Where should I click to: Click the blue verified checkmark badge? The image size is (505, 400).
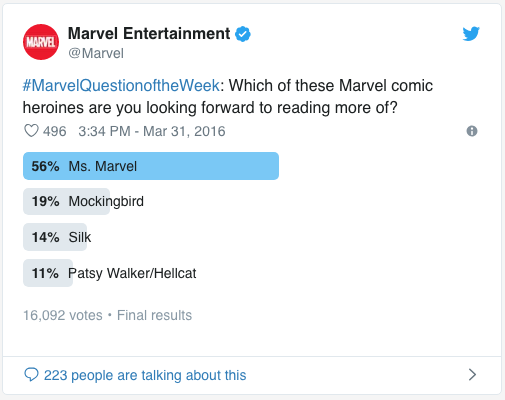coord(243,34)
